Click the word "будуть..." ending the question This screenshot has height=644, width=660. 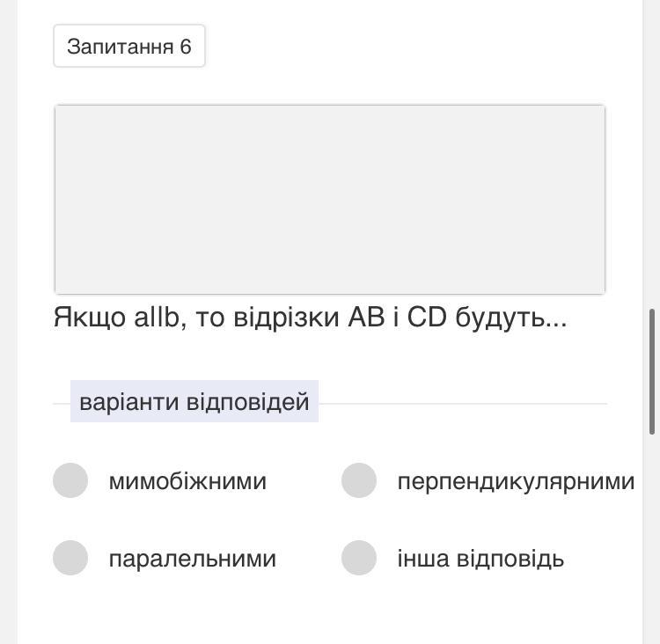coord(511,317)
